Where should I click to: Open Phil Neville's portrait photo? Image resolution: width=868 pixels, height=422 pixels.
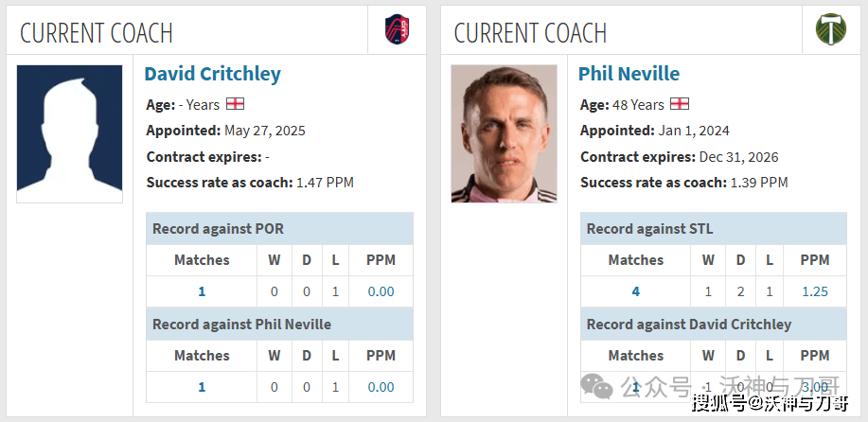tap(504, 132)
